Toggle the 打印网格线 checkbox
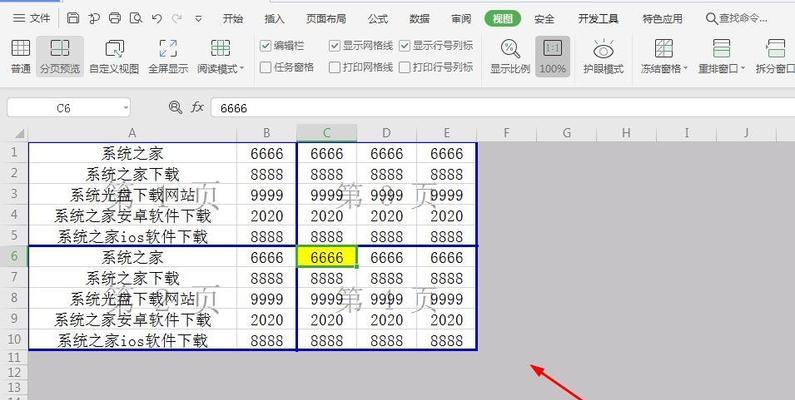Viewport: 795px width, 400px height. [334, 67]
